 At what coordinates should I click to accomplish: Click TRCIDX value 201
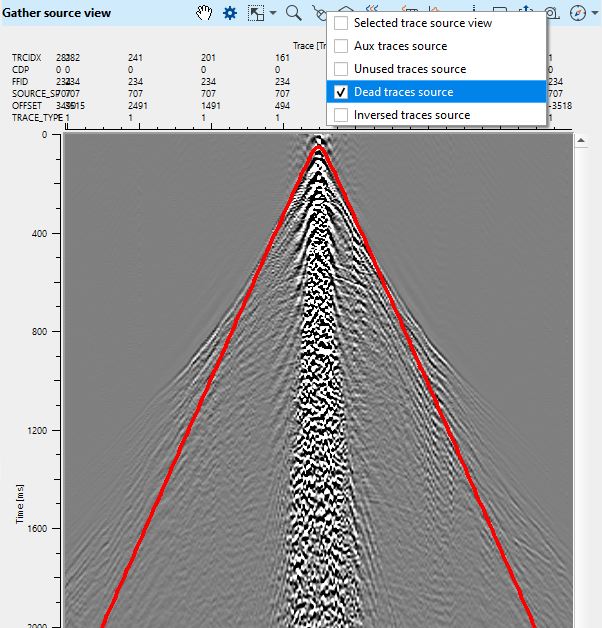[x=208, y=58]
